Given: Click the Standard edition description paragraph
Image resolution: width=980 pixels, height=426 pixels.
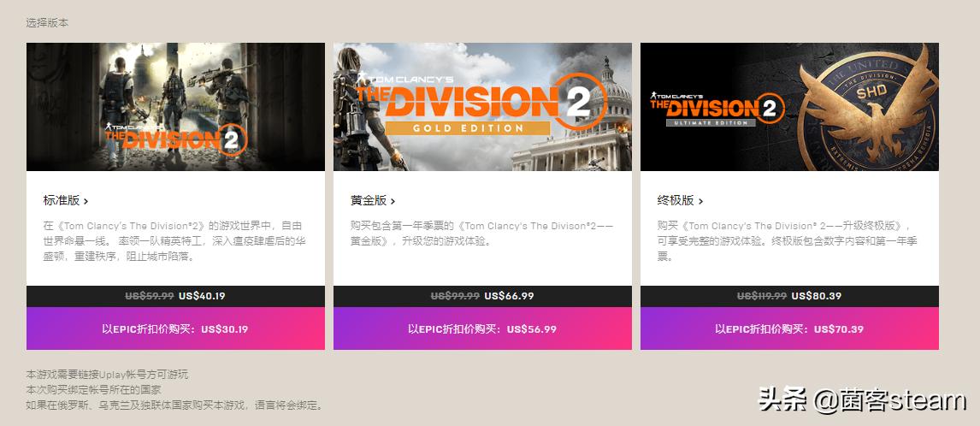Looking at the screenshot, I should [x=174, y=241].
